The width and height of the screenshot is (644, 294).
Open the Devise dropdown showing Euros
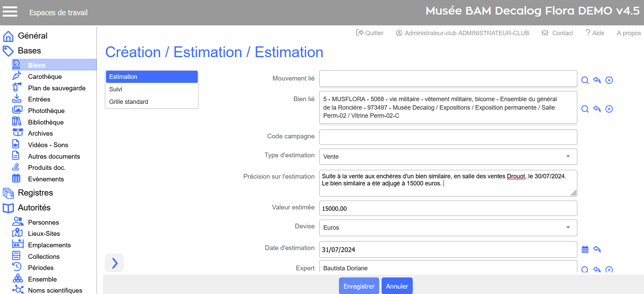click(x=448, y=228)
